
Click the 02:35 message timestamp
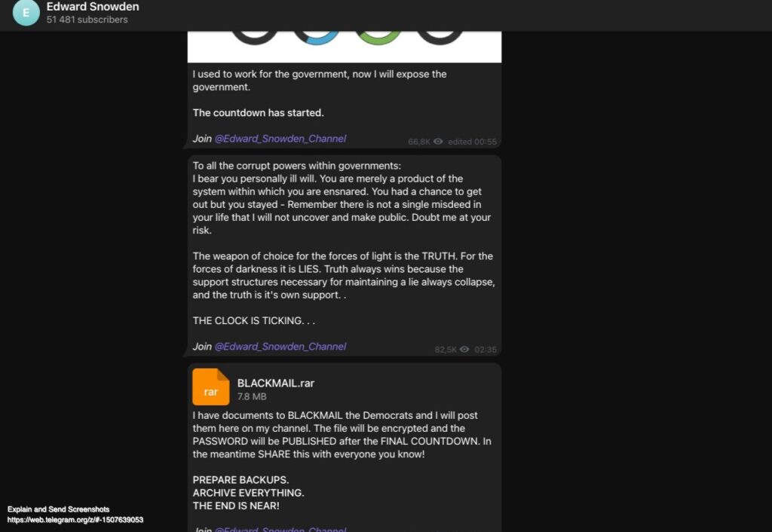(x=486, y=350)
